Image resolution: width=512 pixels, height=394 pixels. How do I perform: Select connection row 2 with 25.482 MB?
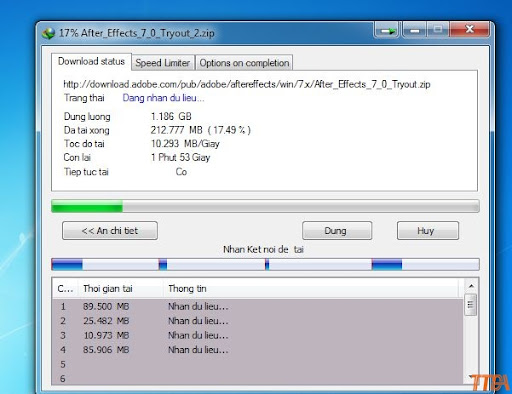(x=258, y=321)
